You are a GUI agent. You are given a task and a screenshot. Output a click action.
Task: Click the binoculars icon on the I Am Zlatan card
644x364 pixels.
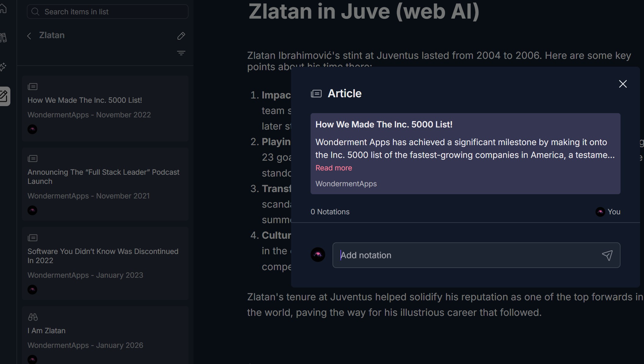click(33, 317)
